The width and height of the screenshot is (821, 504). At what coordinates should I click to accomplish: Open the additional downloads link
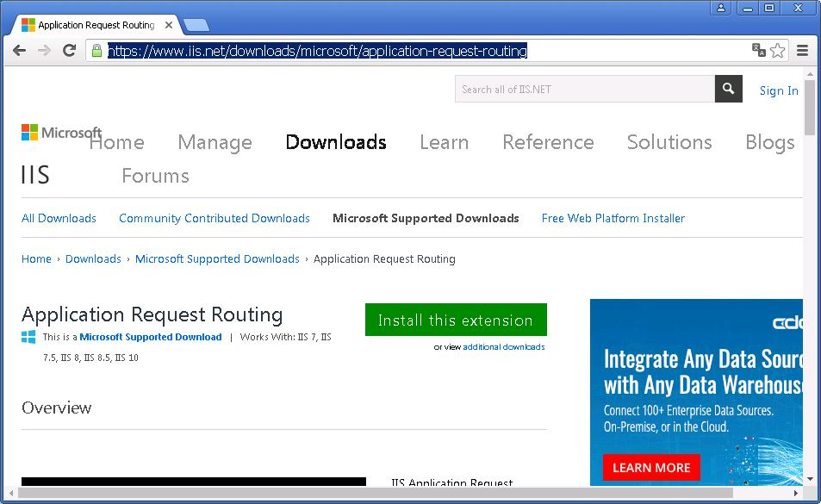click(504, 347)
